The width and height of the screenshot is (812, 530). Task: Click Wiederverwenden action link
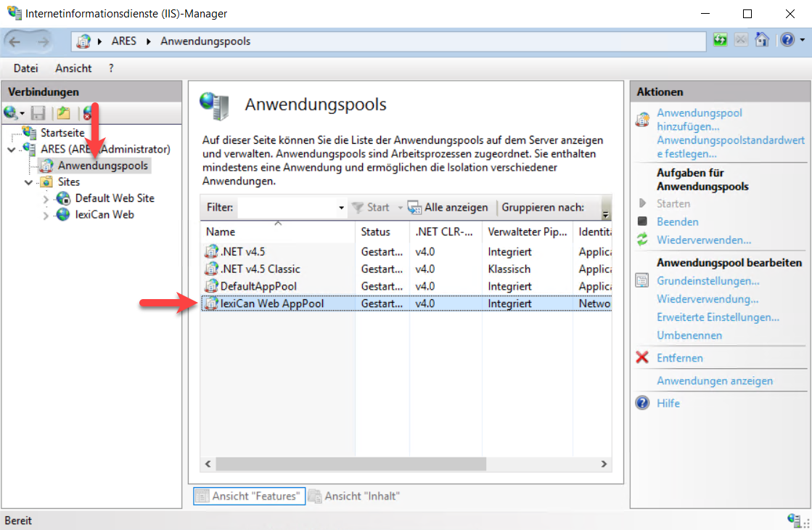703,240
